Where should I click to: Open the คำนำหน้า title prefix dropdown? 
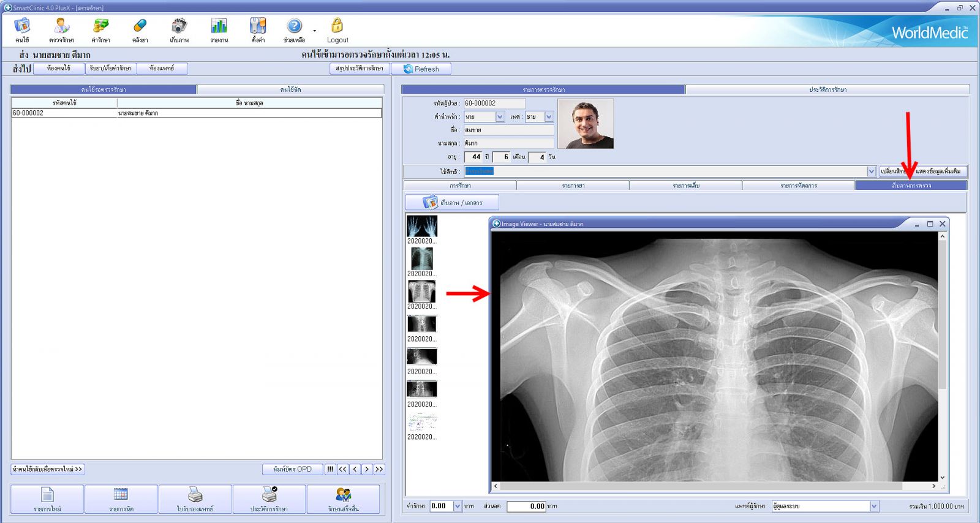tap(500, 117)
